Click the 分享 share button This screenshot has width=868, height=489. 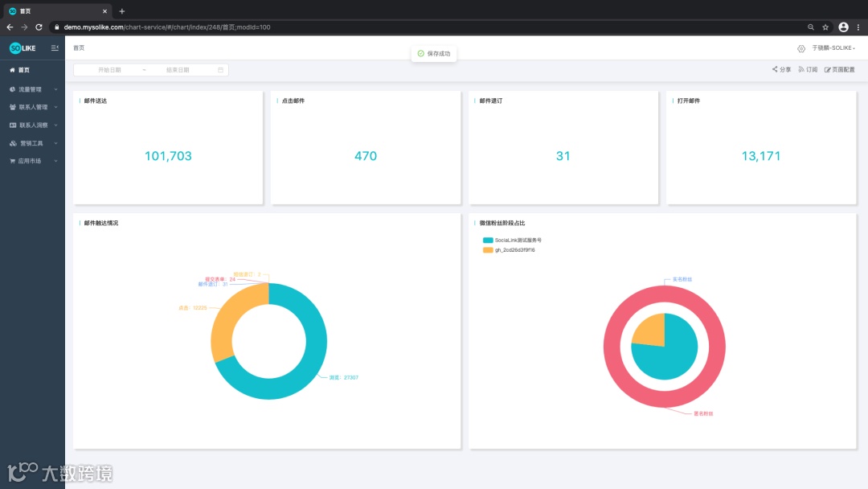782,69
